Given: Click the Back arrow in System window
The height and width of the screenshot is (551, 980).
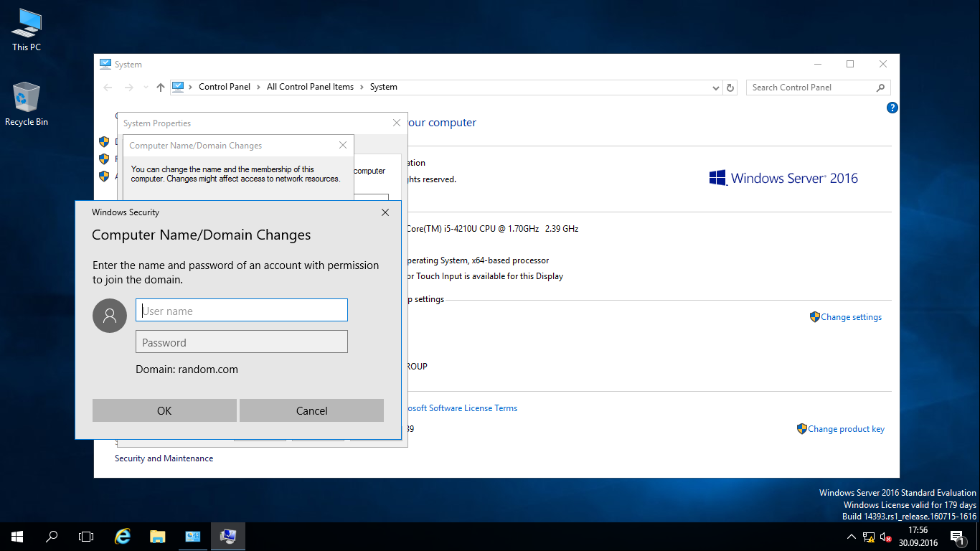Looking at the screenshot, I should click(108, 87).
